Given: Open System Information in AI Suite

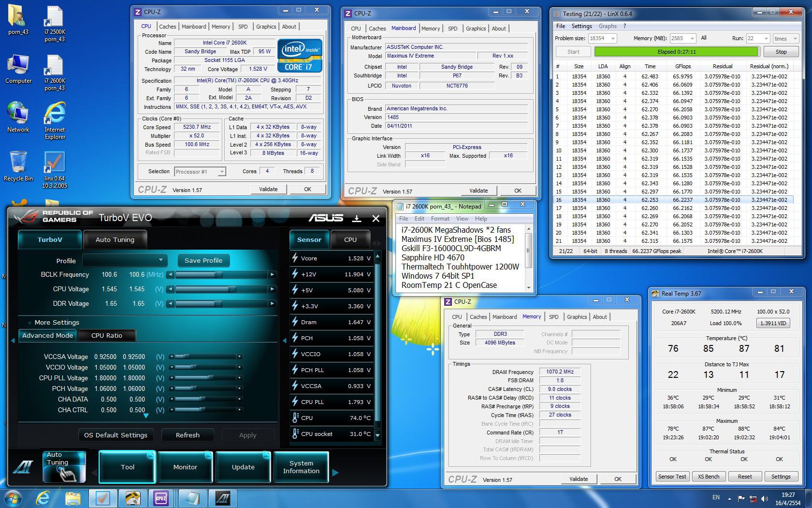Looking at the screenshot, I should tap(301, 467).
